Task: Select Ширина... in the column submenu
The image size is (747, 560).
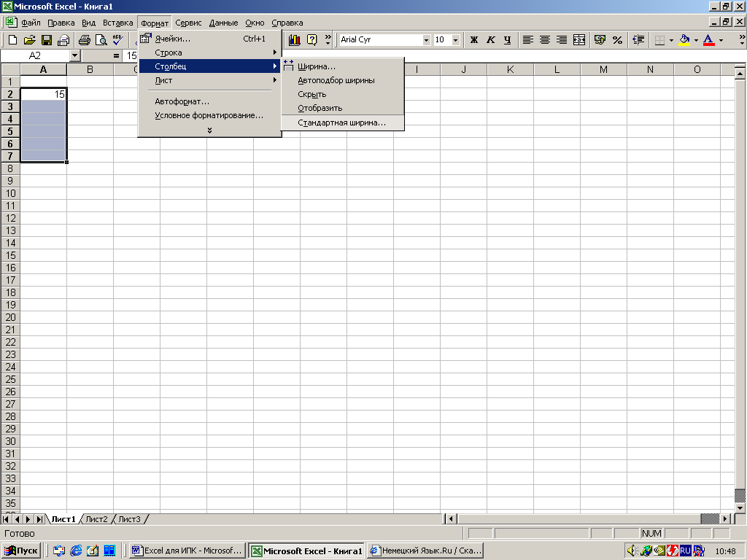Action: click(x=343, y=66)
